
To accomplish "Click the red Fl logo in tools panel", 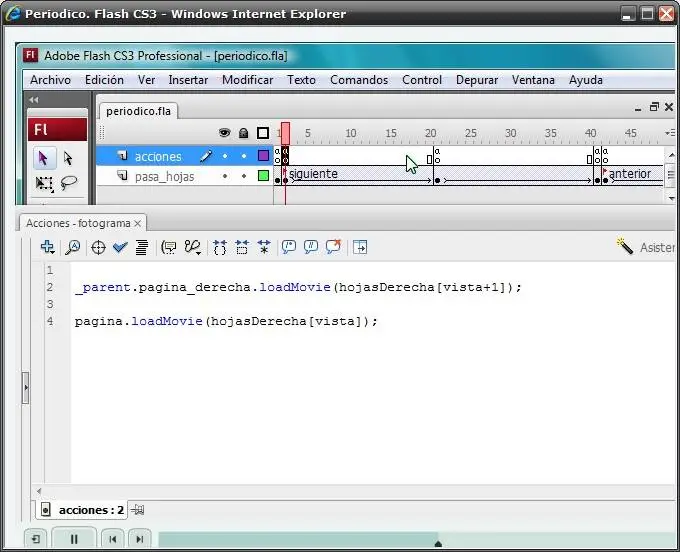I will (57, 129).
